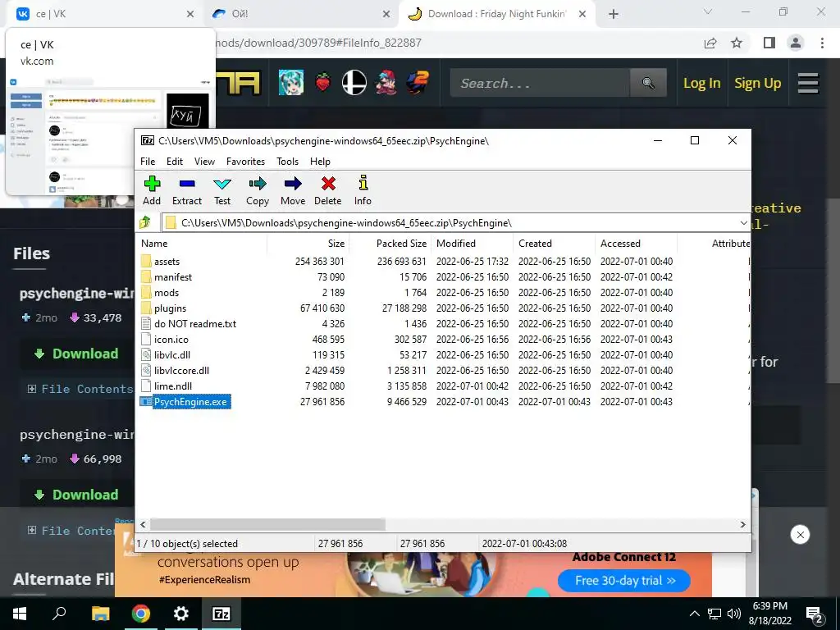The image size is (840, 630).
Task: Sort by Size column header
Action: (x=308, y=243)
